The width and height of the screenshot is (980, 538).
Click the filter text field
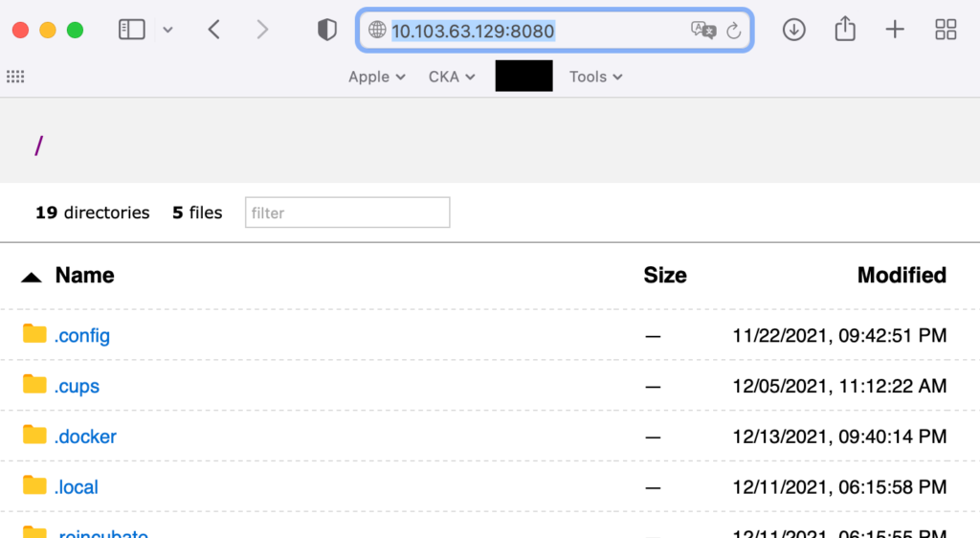click(x=347, y=213)
